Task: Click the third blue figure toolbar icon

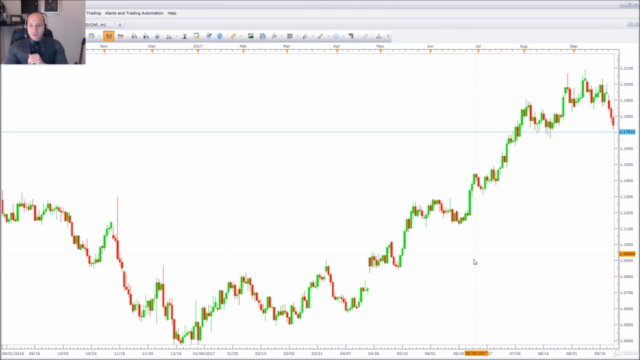Action: [x=157, y=36]
